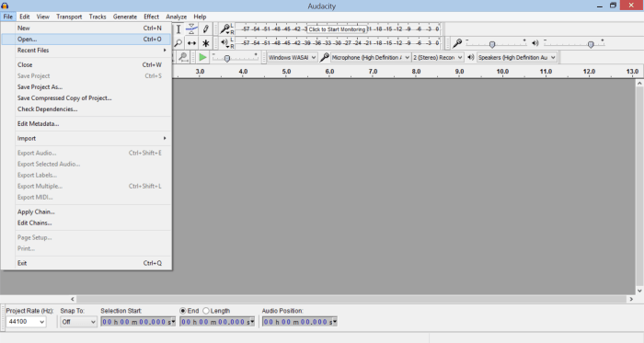Open the Help menu
644x343 pixels.
[200, 17]
